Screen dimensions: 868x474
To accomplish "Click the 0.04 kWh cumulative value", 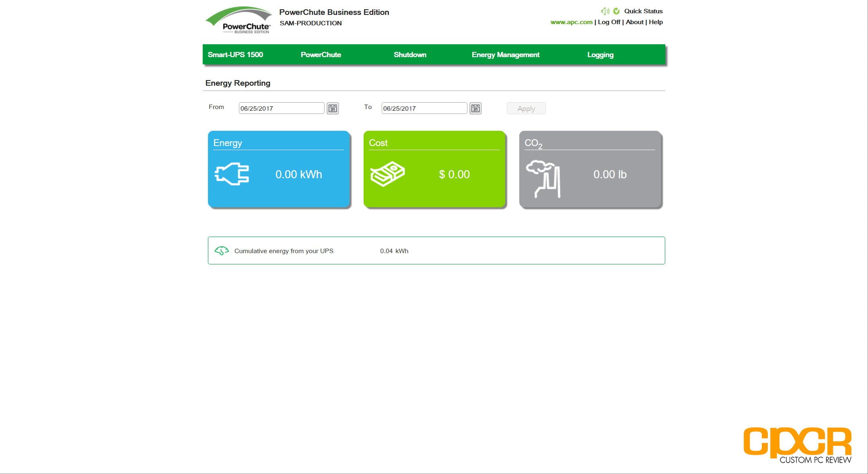I will click(x=394, y=251).
